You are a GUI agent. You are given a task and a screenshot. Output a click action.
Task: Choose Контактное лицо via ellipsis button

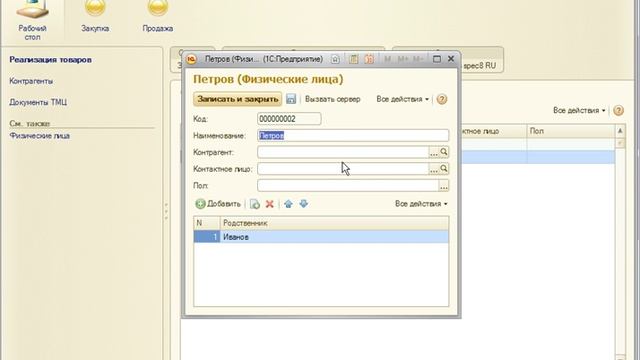point(433,169)
